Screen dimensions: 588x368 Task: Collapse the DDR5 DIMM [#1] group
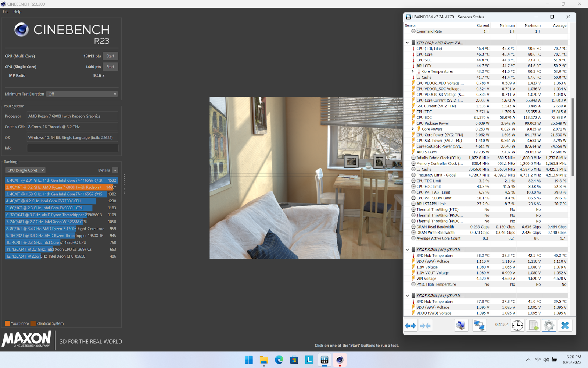[x=407, y=296]
